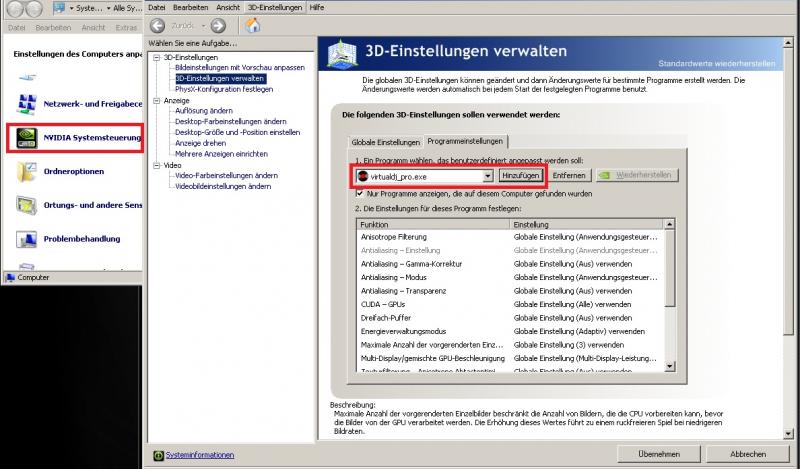This screenshot has width=800, height=469.
Task: Collapse the Anzeige tree node
Action: click(x=157, y=101)
